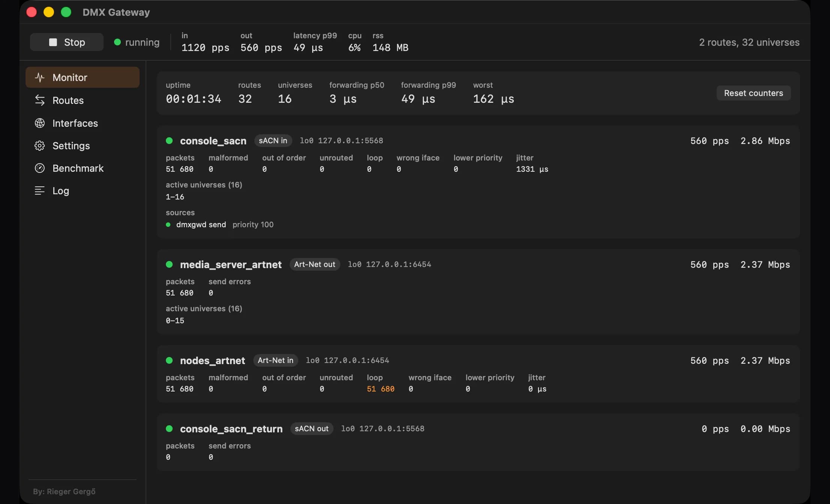Image resolution: width=830 pixels, height=504 pixels.
Task: Click the 'dmxgwd send' source entry
Action: click(201, 225)
